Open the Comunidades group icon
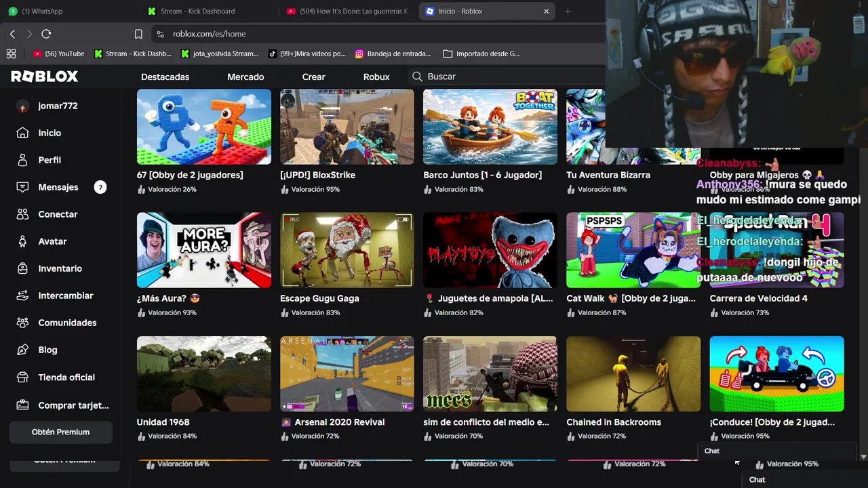The width and height of the screenshot is (868, 488). pos(22,323)
